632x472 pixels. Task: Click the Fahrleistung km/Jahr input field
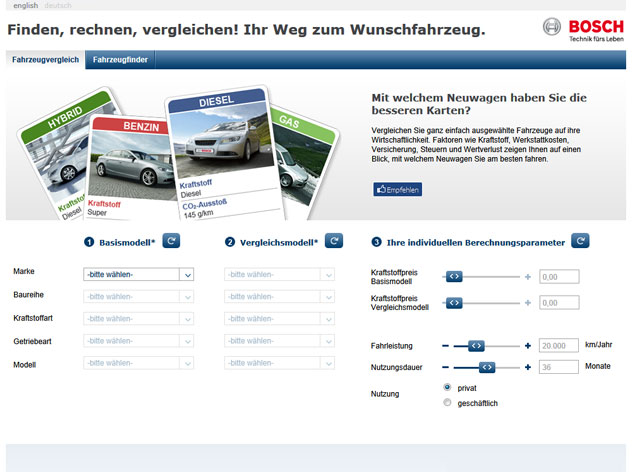559,345
